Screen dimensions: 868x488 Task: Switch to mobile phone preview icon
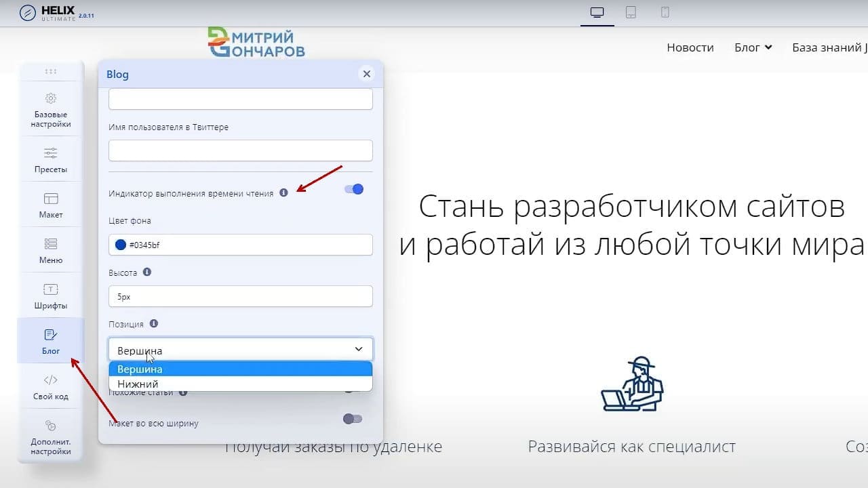(x=665, y=12)
